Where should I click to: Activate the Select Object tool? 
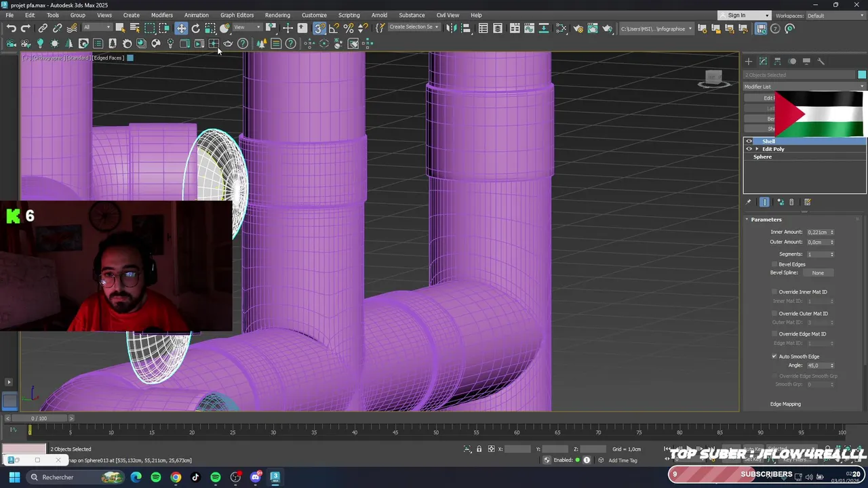coord(120,28)
